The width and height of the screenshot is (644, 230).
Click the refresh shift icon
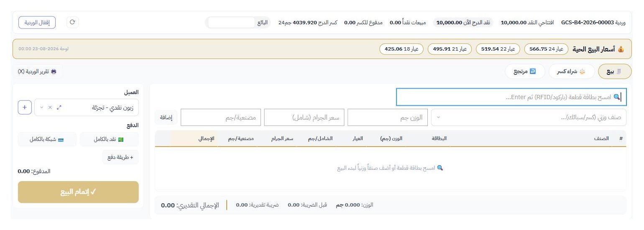click(72, 23)
